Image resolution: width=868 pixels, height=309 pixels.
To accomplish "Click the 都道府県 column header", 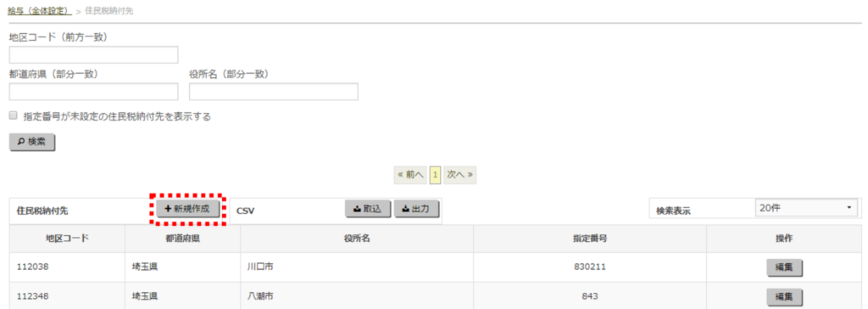I will (183, 239).
